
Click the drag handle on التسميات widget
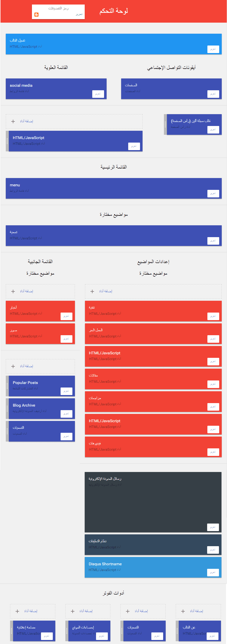(x=7, y=431)
